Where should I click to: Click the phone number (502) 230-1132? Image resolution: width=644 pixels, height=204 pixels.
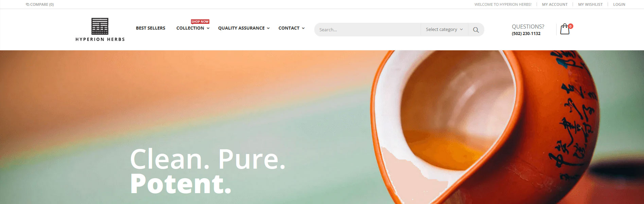tap(526, 34)
